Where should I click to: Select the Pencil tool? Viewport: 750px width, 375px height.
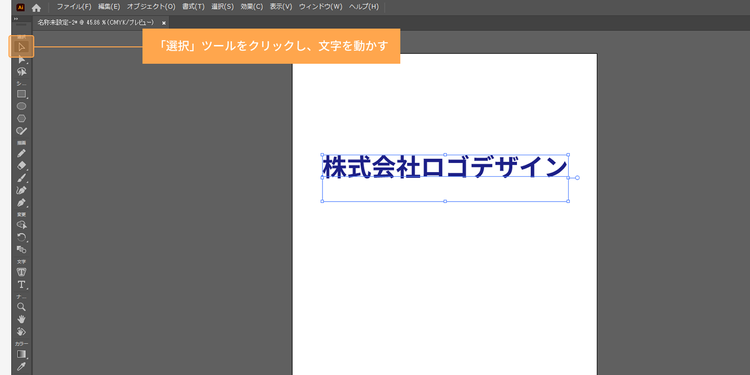pyautogui.click(x=22, y=154)
